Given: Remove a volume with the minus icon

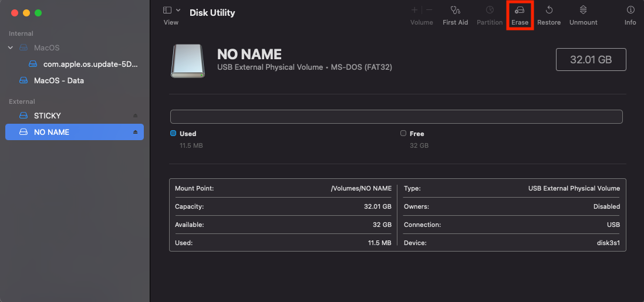Looking at the screenshot, I should tap(429, 10).
